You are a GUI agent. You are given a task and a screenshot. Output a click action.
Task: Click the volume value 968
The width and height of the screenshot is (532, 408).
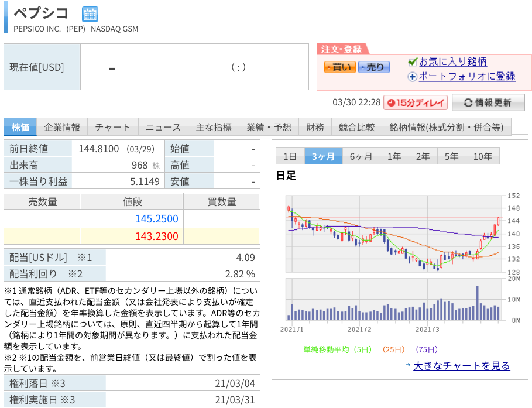click(x=139, y=165)
